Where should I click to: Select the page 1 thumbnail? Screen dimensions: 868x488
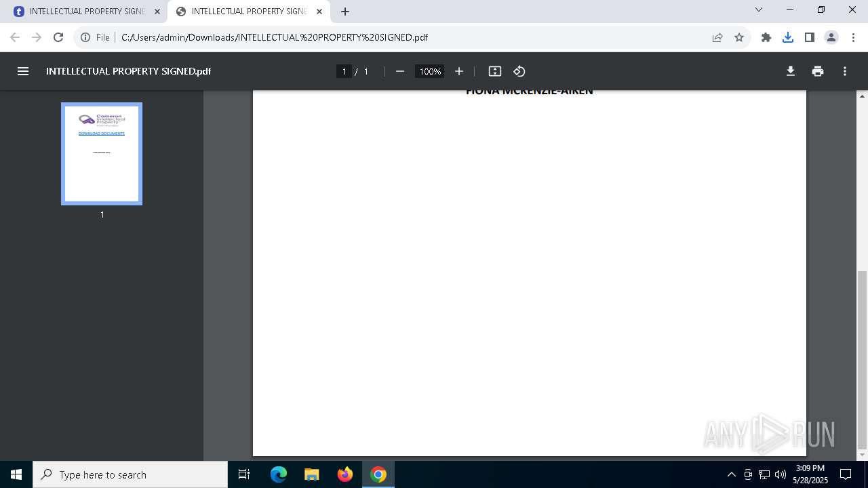[102, 154]
